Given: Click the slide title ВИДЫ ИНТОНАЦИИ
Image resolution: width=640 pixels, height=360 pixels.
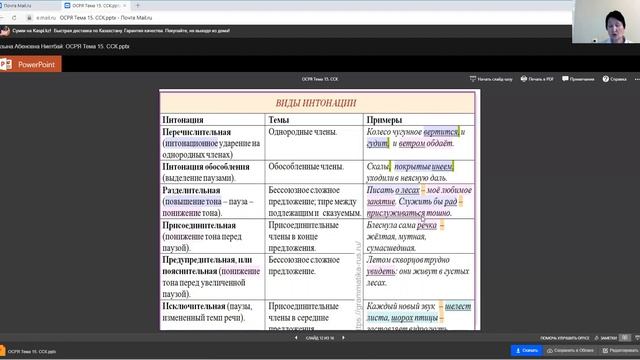Looking at the screenshot, I should [316, 103].
